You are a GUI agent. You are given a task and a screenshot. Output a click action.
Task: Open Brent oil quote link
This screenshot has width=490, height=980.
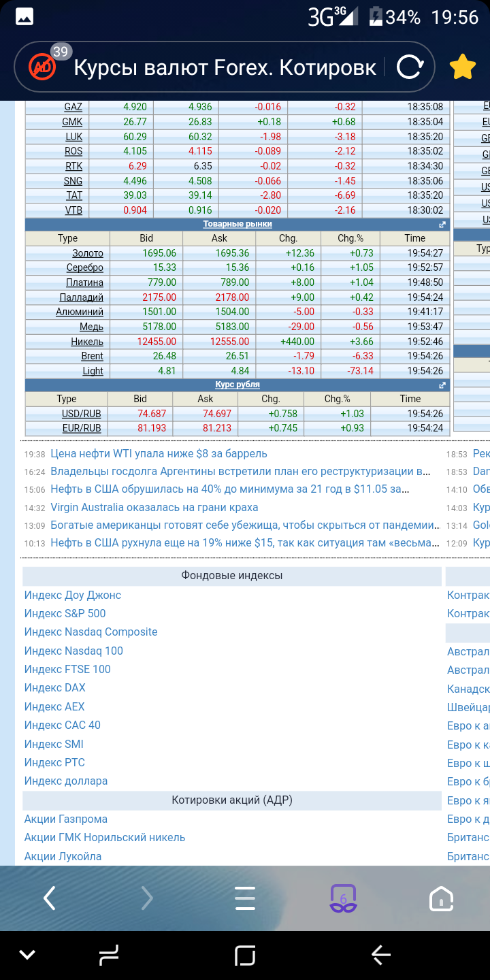(92, 356)
